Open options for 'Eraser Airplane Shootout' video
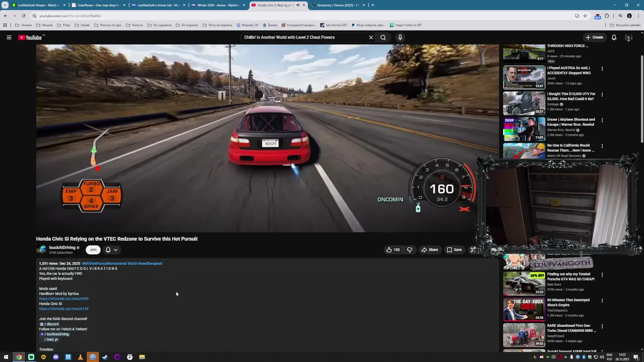 (x=602, y=120)
